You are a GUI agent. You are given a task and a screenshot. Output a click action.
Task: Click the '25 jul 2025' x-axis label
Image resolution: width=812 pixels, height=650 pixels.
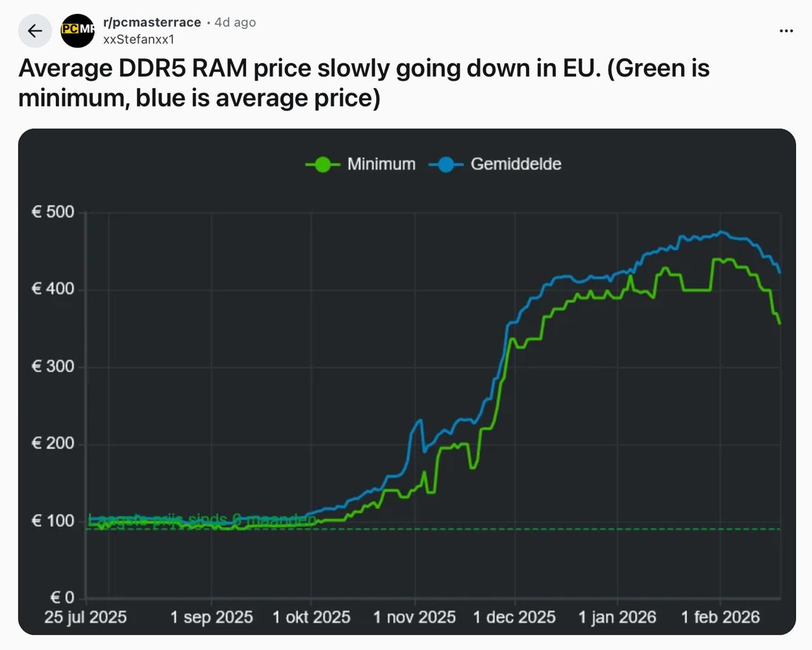tap(86, 617)
